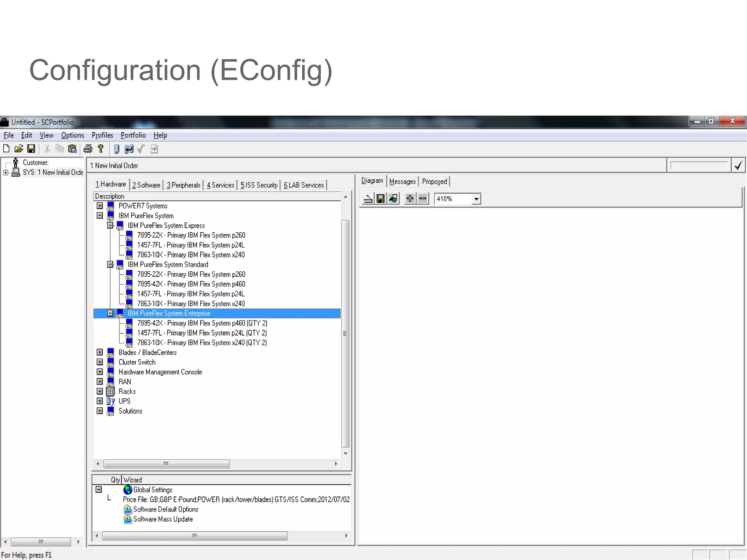Select 7895-42X Primary IBM Flex System p460 (QTY 2)
747x560 pixels.
pyautogui.click(x=202, y=323)
